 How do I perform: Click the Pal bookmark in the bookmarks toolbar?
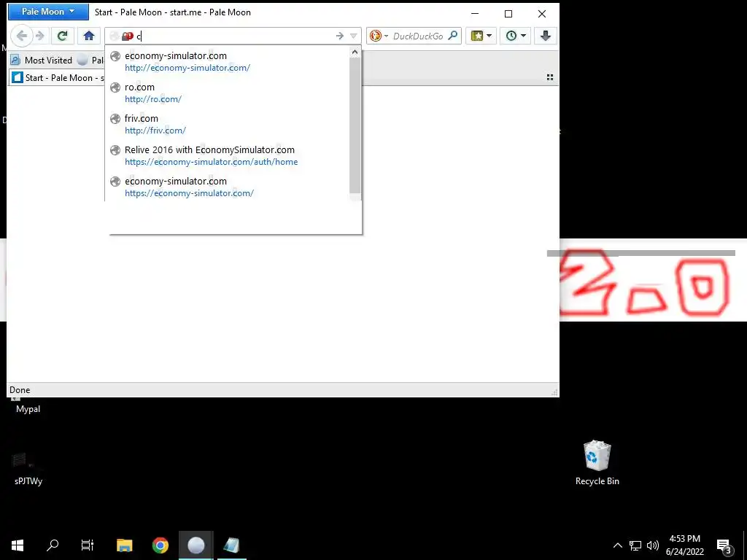tap(90, 60)
